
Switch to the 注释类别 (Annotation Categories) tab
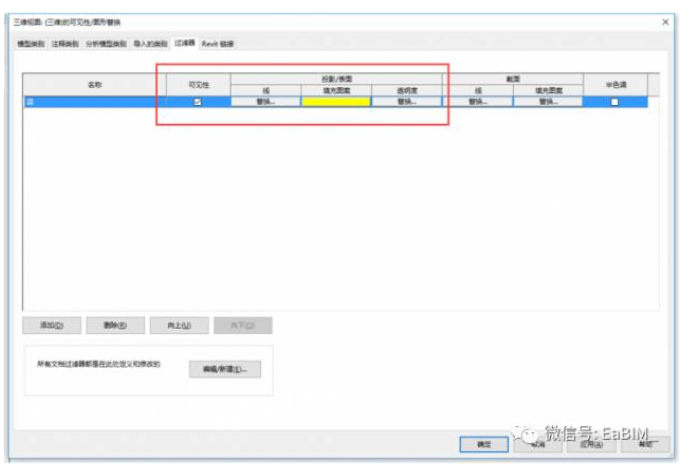coord(65,44)
